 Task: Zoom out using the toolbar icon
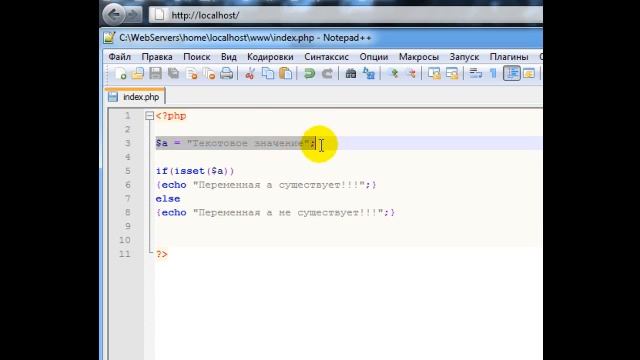coord(411,73)
